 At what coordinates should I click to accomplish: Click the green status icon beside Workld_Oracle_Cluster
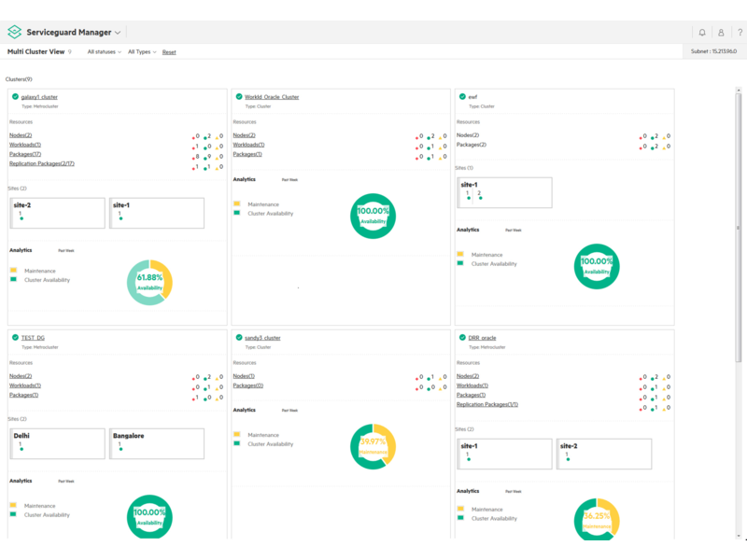[x=239, y=97]
